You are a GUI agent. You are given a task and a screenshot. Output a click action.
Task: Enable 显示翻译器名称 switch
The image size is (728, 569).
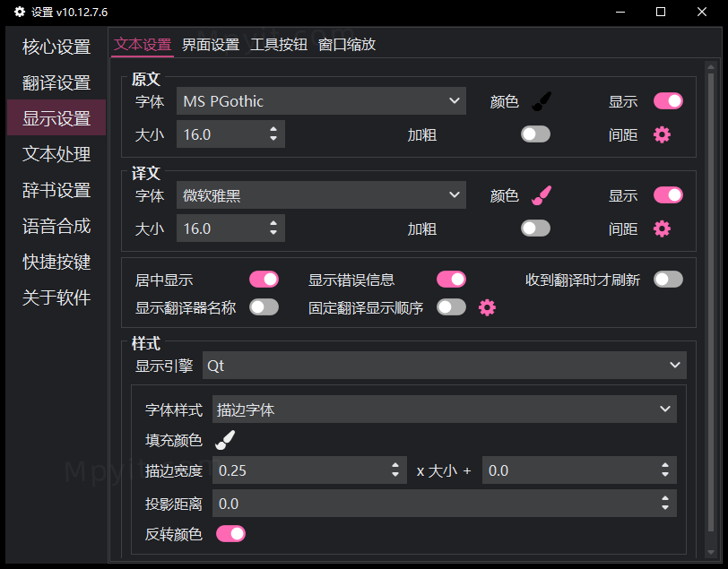coord(264,307)
